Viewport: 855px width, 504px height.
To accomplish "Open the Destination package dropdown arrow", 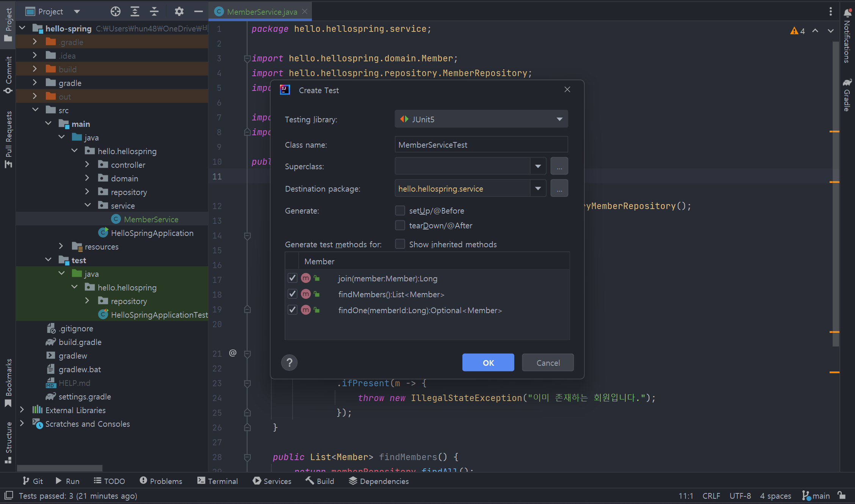I will coord(538,189).
